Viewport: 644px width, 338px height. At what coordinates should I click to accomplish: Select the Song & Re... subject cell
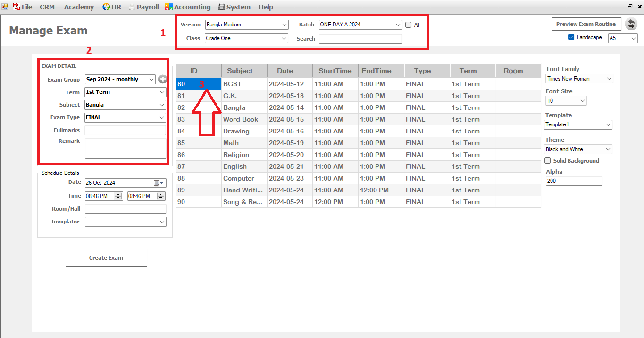click(x=244, y=202)
